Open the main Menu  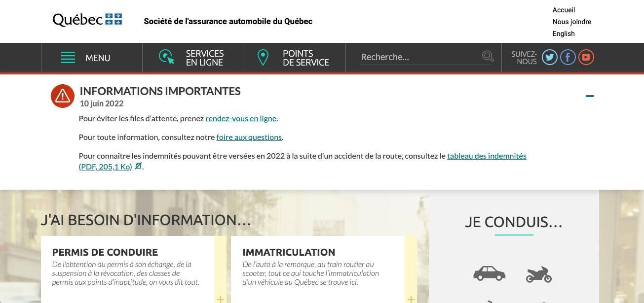click(x=86, y=58)
